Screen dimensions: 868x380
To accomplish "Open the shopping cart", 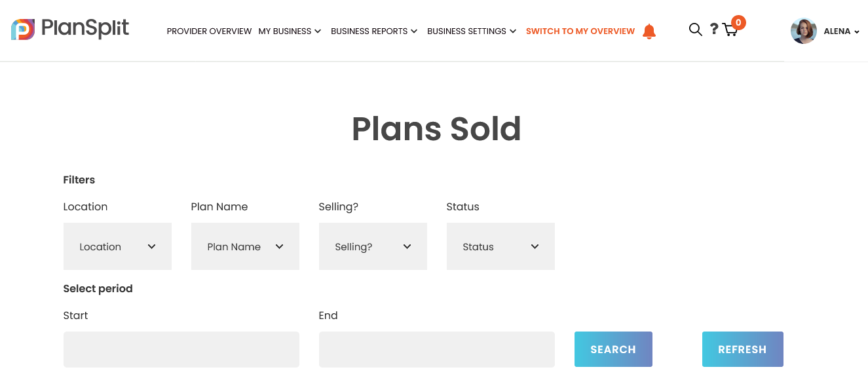I will (730, 31).
